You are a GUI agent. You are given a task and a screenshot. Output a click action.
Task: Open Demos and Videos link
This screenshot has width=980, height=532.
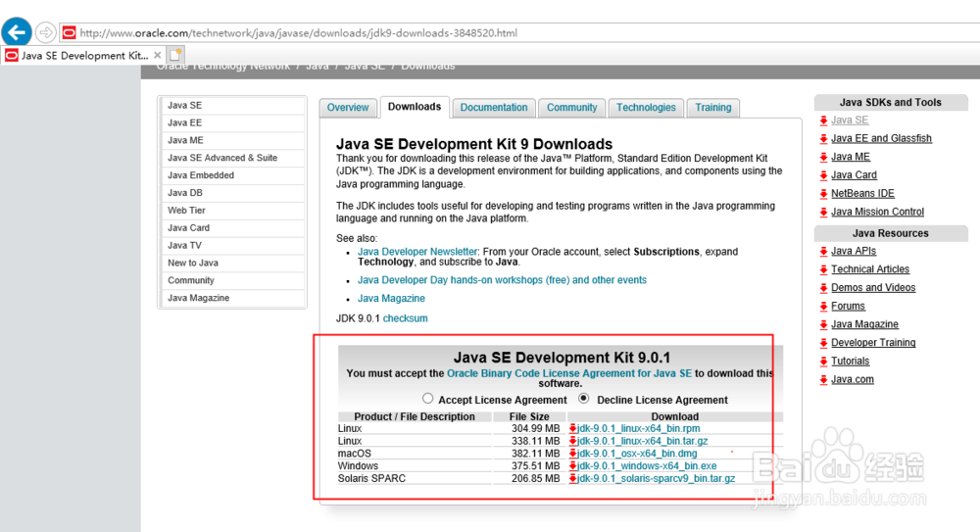[x=873, y=288]
